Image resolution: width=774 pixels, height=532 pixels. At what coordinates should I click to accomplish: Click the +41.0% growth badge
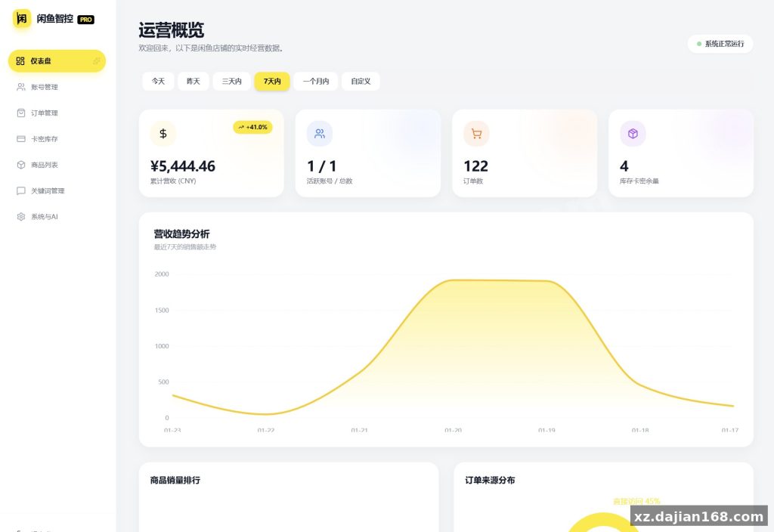coord(252,127)
